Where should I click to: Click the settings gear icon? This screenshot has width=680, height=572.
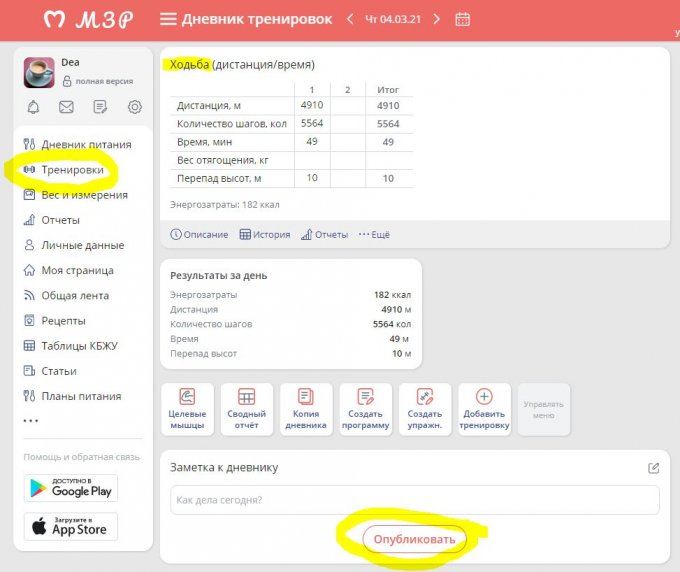pos(135,107)
